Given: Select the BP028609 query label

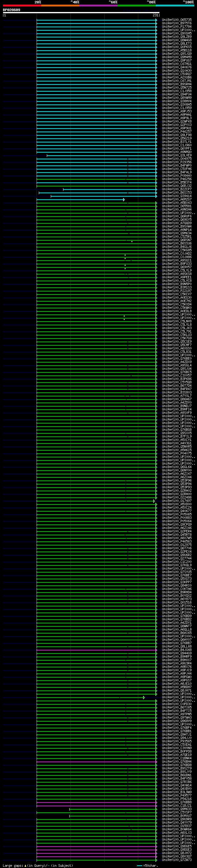Looking at the screenshot, I should tap(11, 10).
